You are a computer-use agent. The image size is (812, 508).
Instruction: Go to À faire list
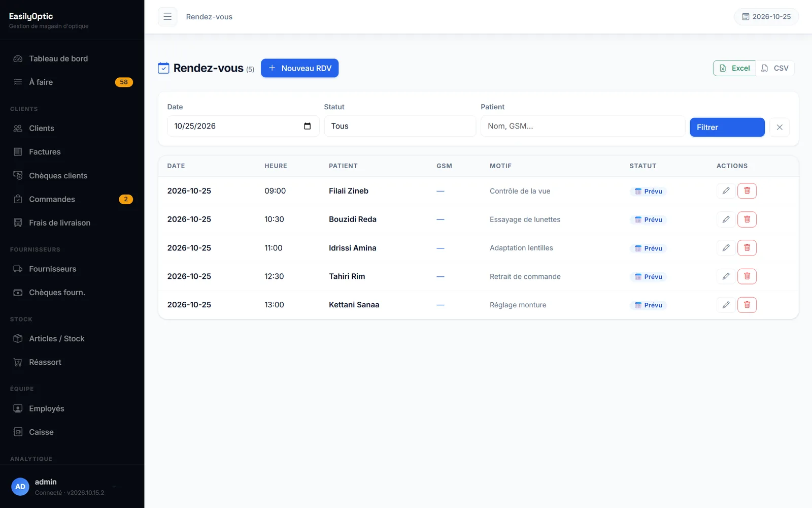[72, 82]
